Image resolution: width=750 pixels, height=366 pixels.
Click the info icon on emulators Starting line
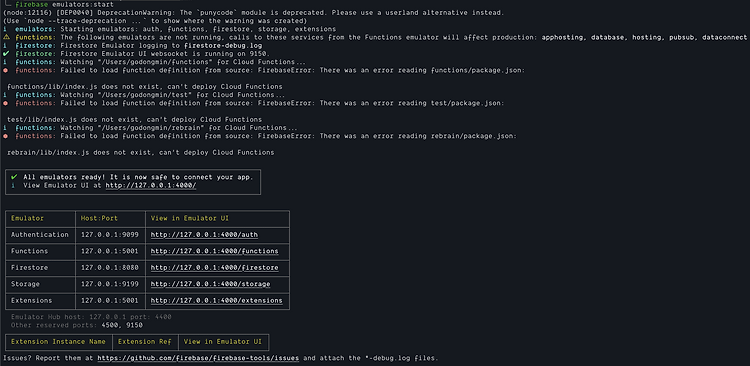click(5, 29)
